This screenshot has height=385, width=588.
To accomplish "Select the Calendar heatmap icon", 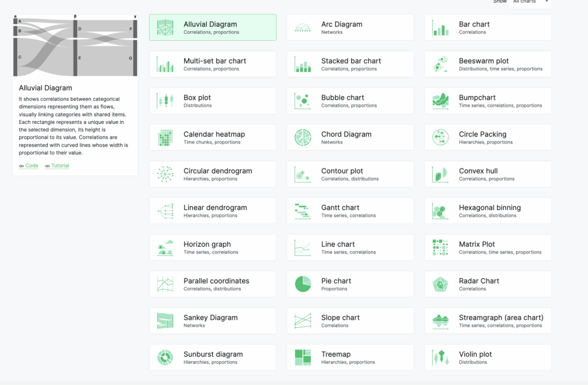I will (x=165, y=138).
